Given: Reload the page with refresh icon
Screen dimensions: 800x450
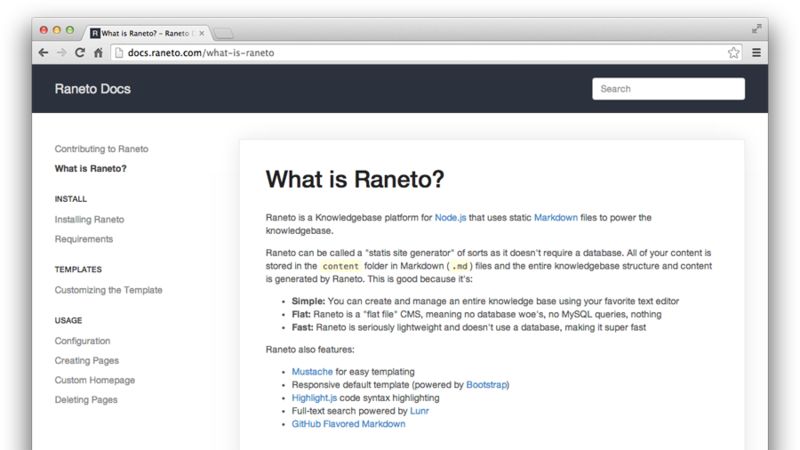Looking at the screenshot, I should (80, 52).
